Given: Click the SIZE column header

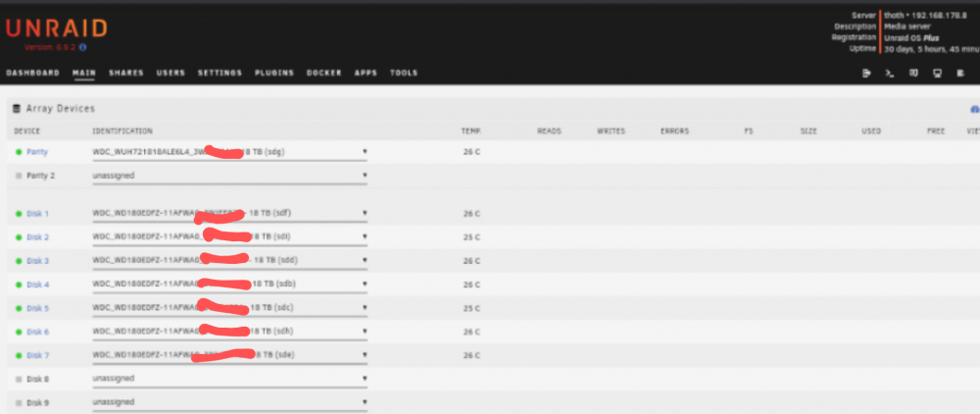Looking at the screenshot, I should [x=808, y=131].
